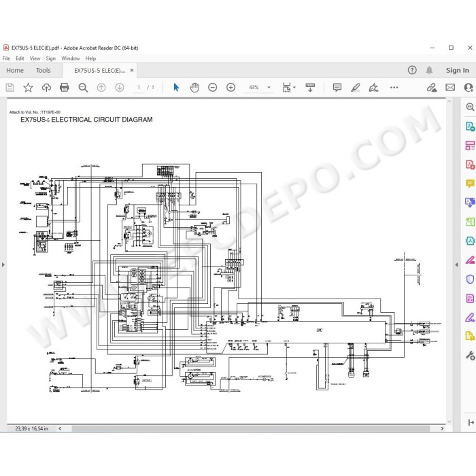
Task: Send file by email icon
Action: click(450, 88)
